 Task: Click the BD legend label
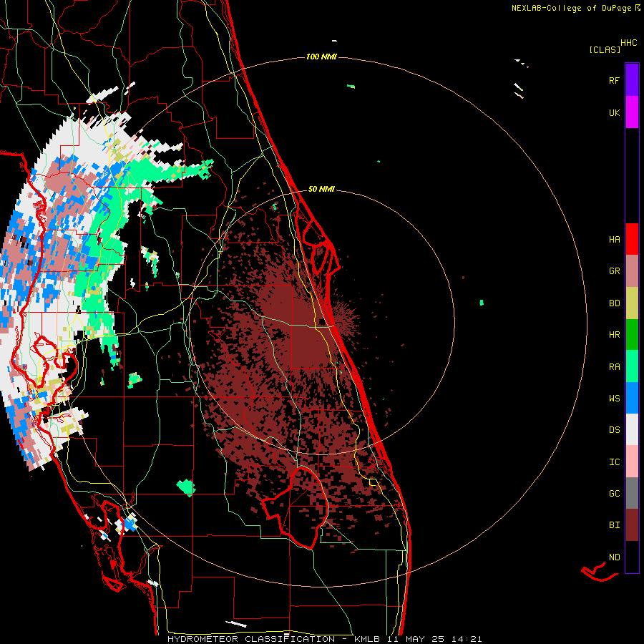click(614, 303)
